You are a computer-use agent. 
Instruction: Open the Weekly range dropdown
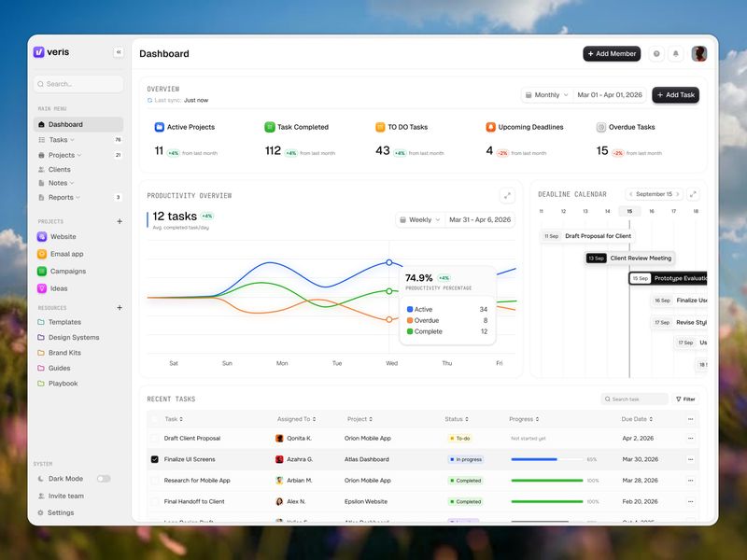click(419, 219)
